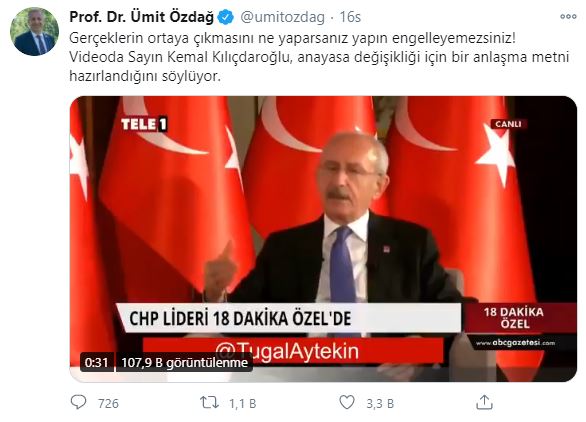Click the retweet arrows icon
Image resolution: width=586 pixels, height=422 pixels.
[209, 403]
